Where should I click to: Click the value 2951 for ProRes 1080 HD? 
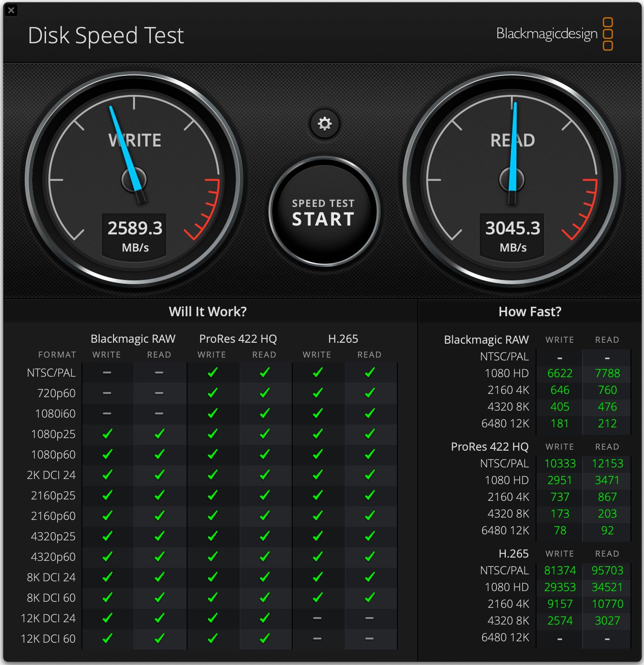click(x=560, y=480)
